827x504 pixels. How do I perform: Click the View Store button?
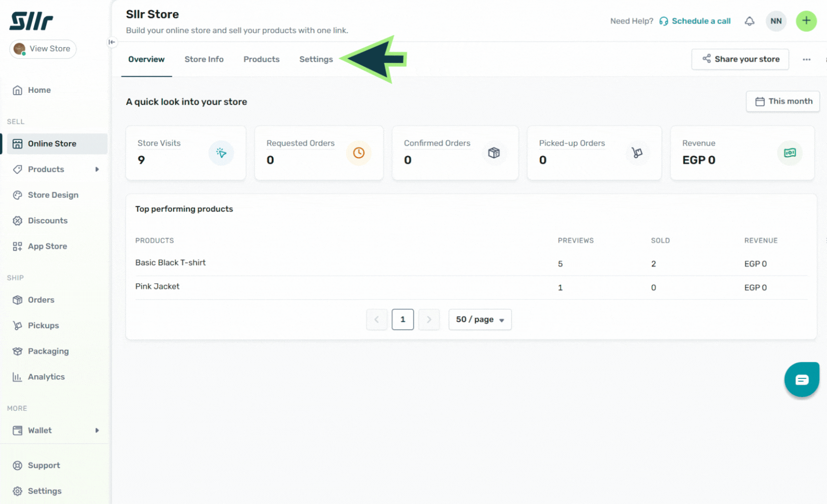[43, 49]
